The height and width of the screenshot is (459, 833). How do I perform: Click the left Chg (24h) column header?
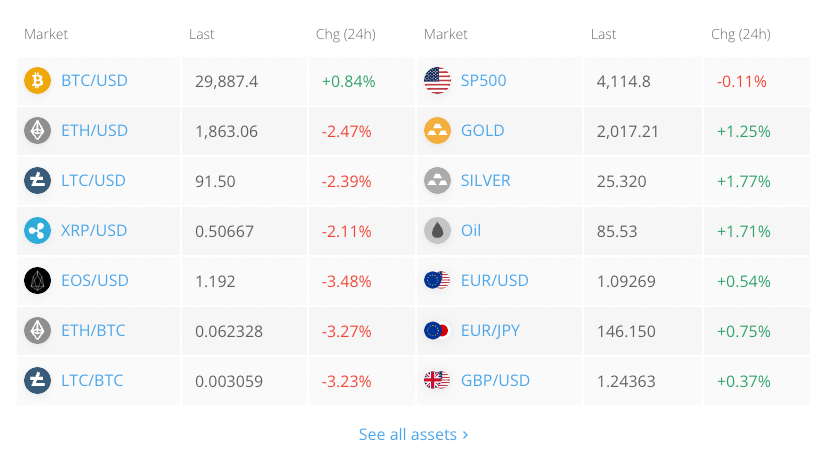tap(345, 35)
